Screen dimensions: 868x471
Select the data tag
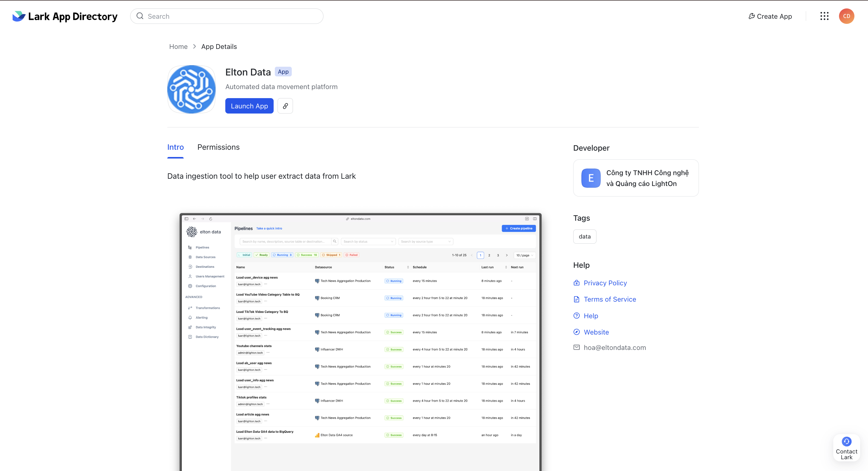pyautogui.click(x=584, y=236)
